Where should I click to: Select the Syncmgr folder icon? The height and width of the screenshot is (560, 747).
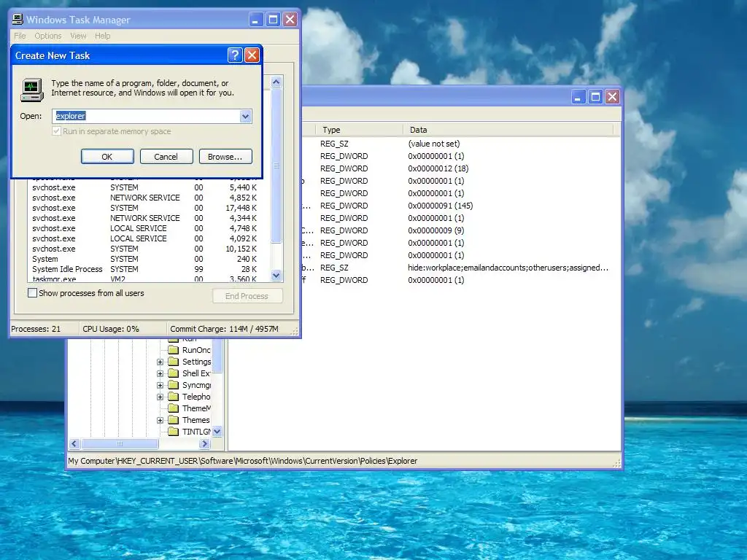tap(174, 385)
